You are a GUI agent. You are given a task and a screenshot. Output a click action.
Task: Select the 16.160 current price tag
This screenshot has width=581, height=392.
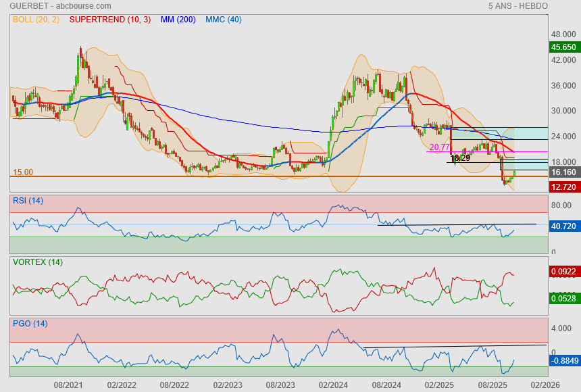click(563, 174)
